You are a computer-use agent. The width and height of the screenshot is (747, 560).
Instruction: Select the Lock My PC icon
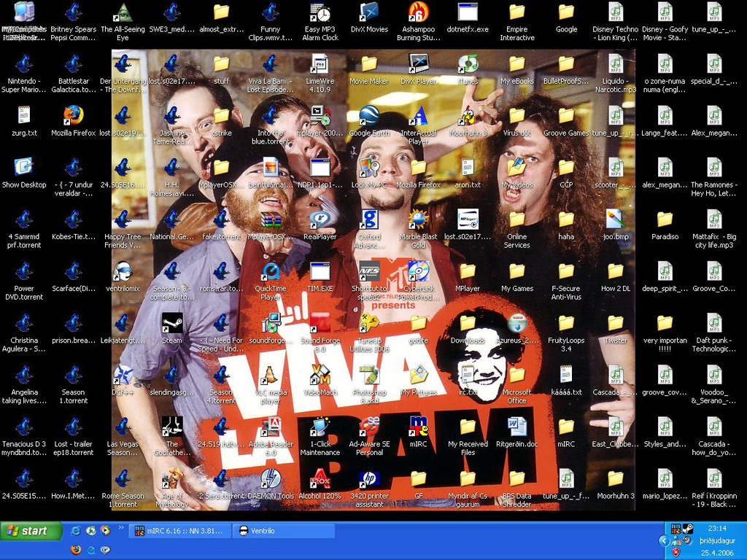pos(369,174)
